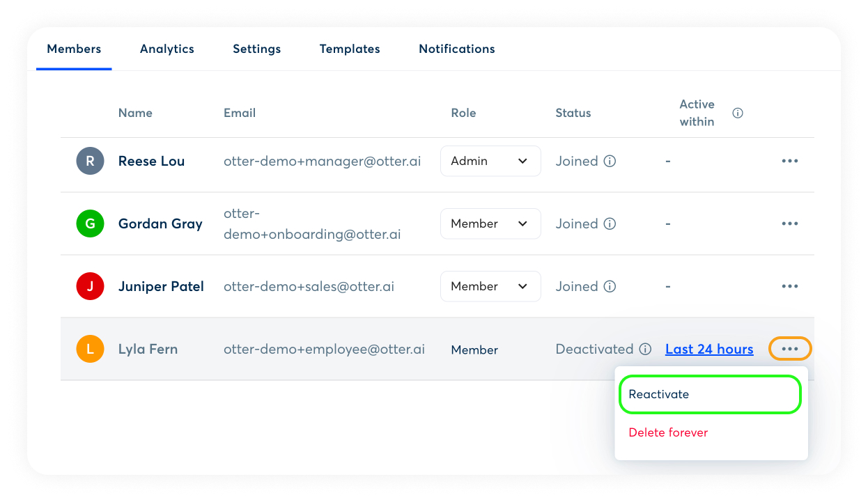Click Lyla Fern's orange avatar
Screen dimensions: 868x502
(90, 349)
